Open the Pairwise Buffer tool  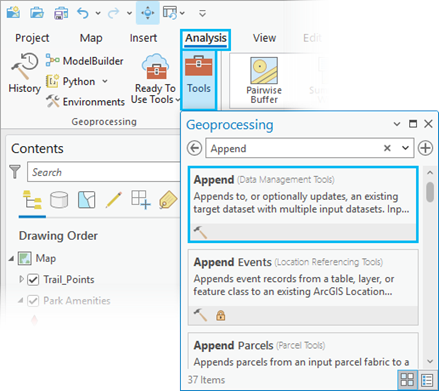point(264,80)
